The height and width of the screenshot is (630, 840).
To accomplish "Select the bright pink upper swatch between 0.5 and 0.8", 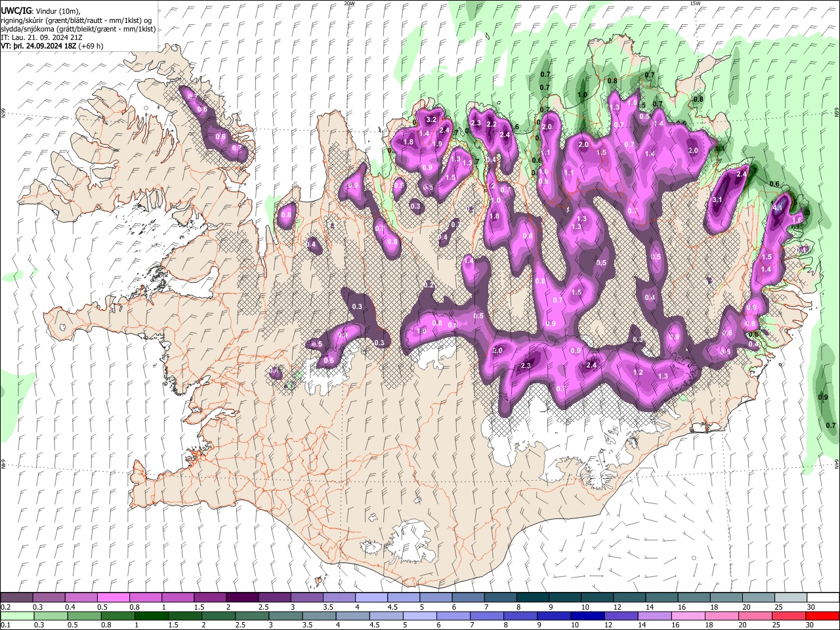I will click(113, 598).
